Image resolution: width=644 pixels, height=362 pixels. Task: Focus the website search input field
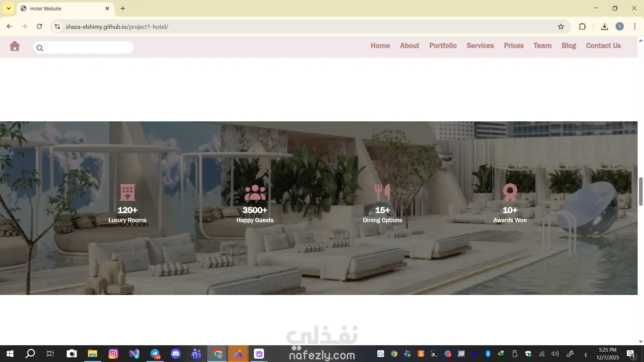point(88,48)
